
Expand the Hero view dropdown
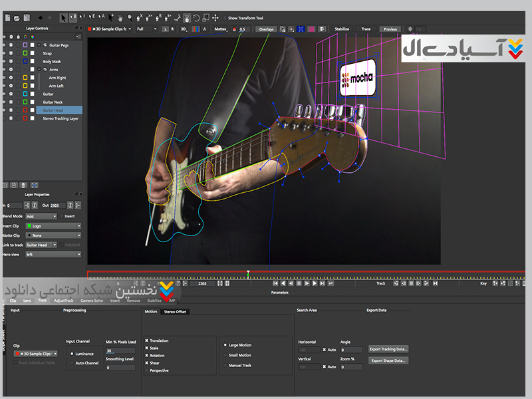pos(53,254)
